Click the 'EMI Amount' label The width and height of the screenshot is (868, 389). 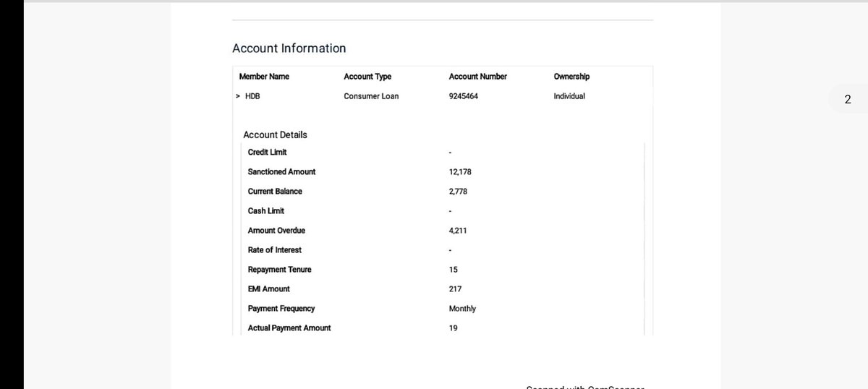pos(268,289)
